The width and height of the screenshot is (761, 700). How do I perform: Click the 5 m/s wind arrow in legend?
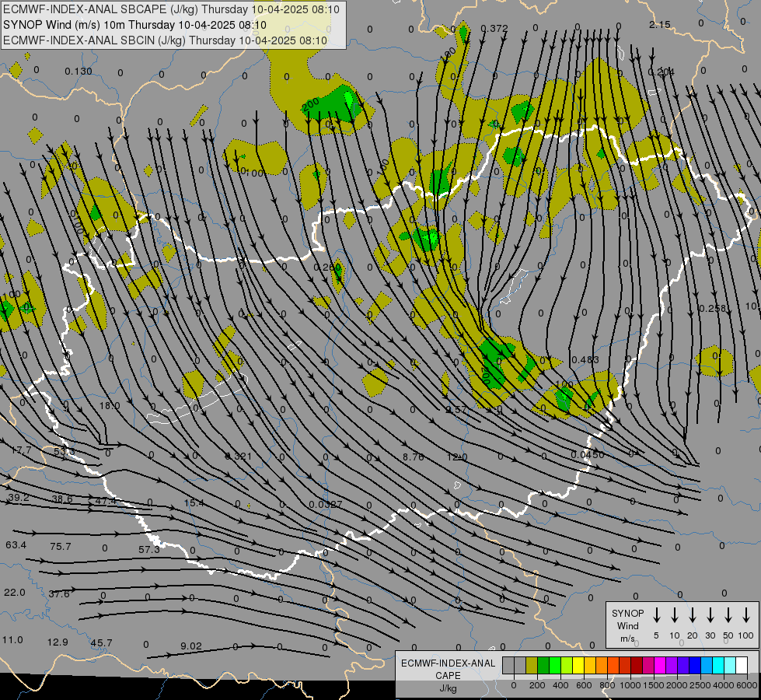[656, 615]
